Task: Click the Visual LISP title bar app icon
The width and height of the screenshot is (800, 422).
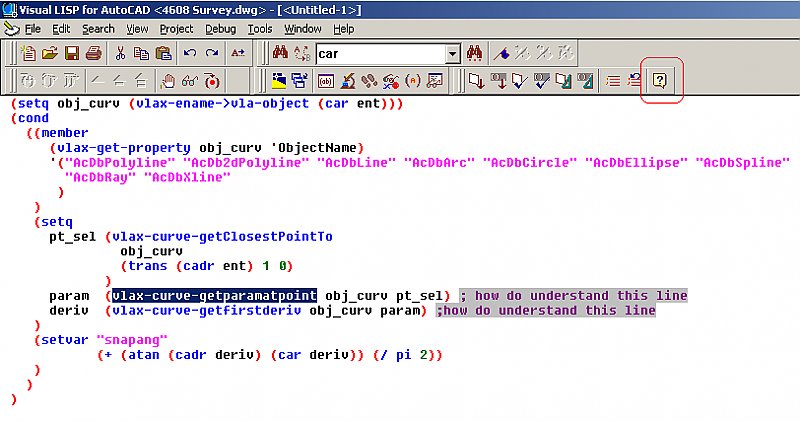Action: click(x=9, y=10)
